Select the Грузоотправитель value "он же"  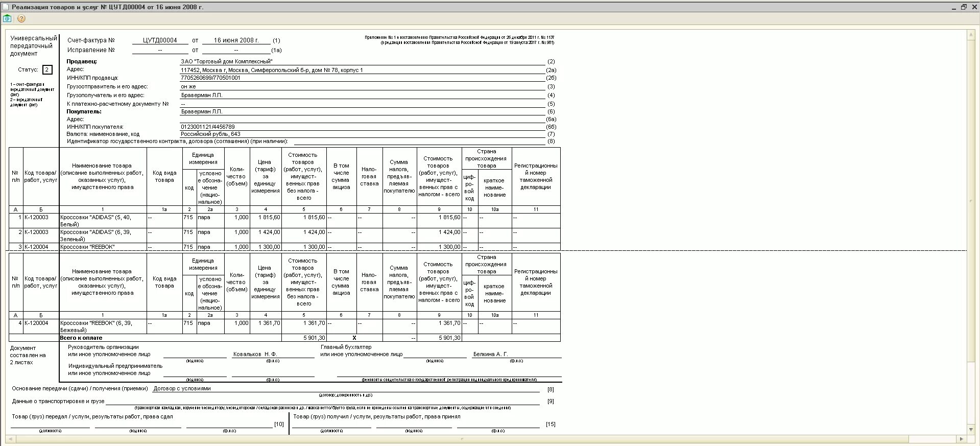click(x=188, y=87)
